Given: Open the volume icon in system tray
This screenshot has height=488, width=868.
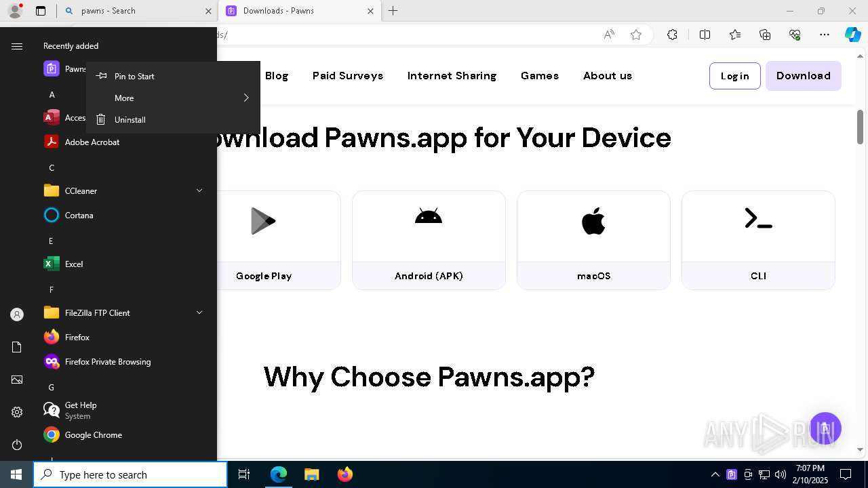Looking at the screenshot, I should coord(781,474).
